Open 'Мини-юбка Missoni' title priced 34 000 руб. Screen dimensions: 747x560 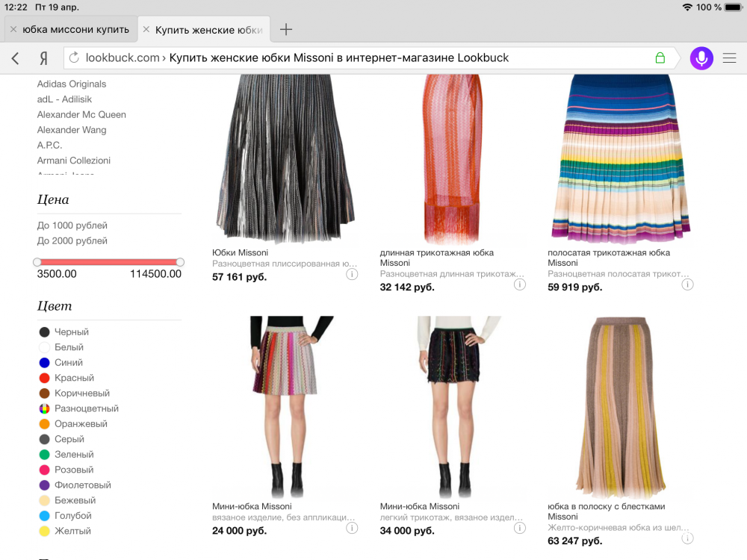[420, 506]
